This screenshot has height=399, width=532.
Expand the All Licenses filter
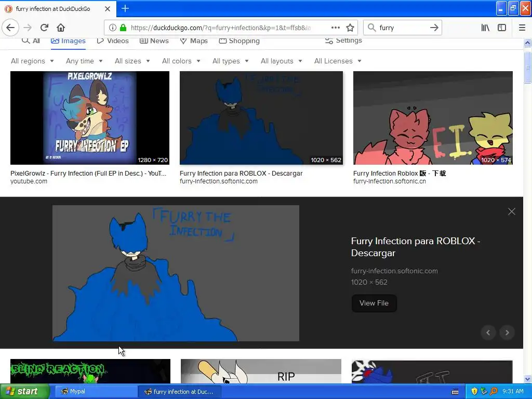[x=338, y=61]
